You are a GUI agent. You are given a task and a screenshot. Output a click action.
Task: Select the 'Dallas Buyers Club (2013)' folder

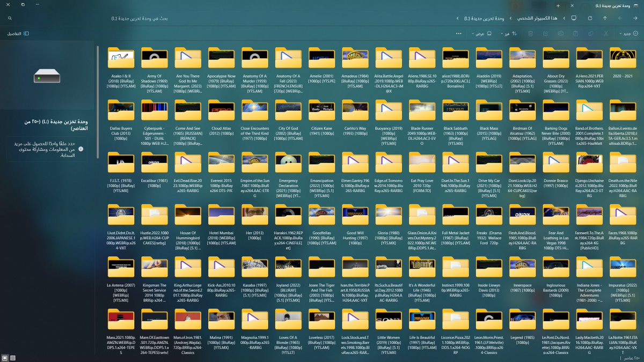point(120,121)
